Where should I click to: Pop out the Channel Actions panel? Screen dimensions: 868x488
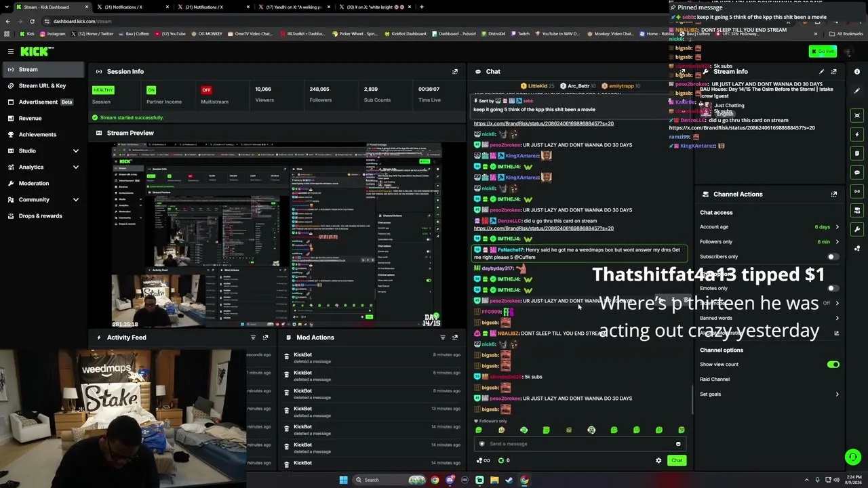[x=834, y=195]
